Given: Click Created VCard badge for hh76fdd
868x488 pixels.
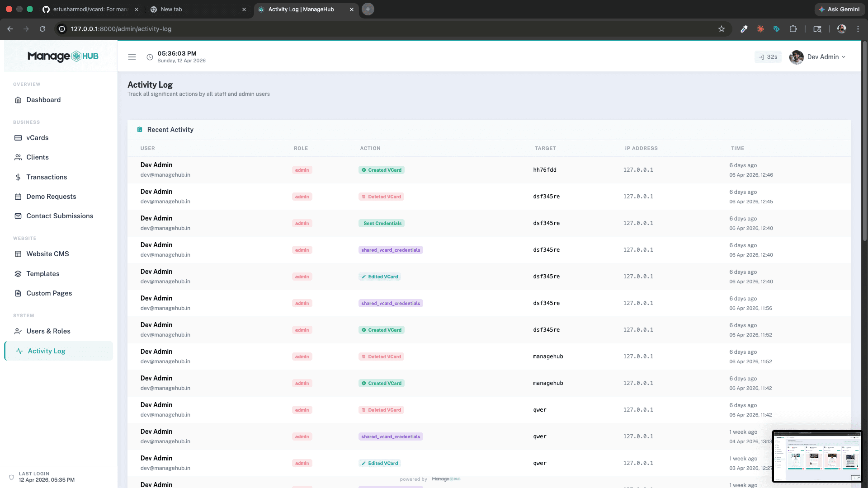Looking at the screenshot, I should coord(382,170).
